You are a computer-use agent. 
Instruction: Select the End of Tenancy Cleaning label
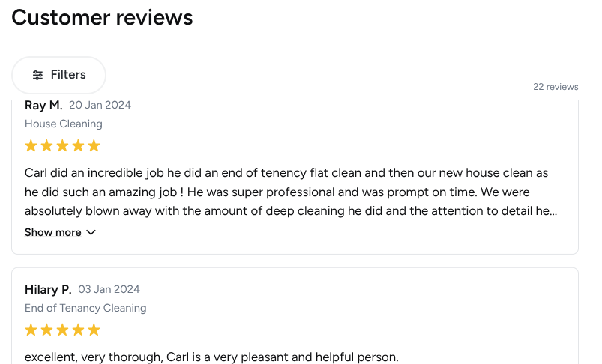[x=85, y=308]
